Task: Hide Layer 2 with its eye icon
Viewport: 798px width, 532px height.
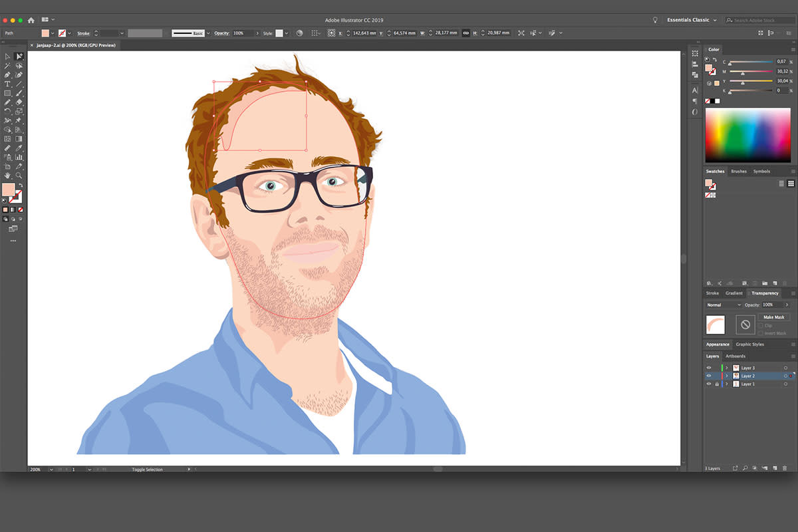Action: (708, 376)
